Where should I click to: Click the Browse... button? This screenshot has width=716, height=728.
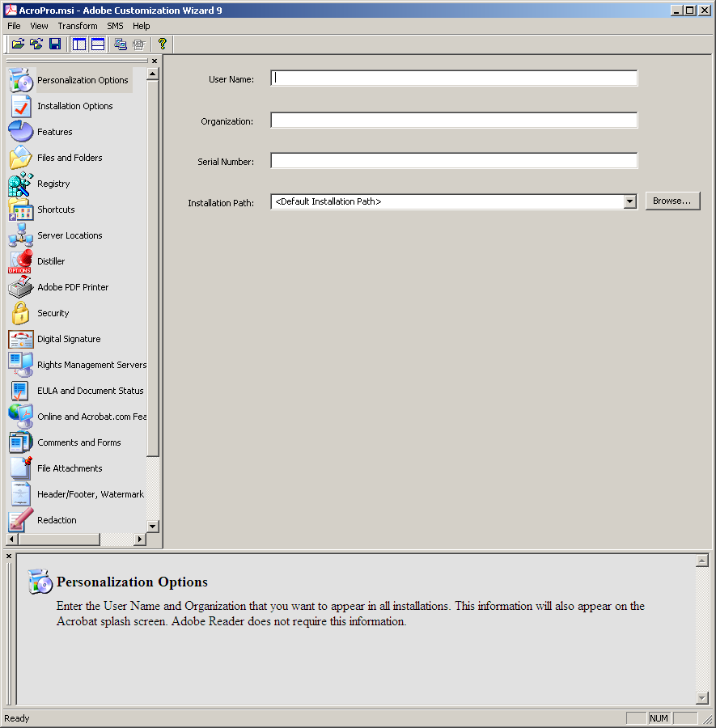[x=672, y=201]
